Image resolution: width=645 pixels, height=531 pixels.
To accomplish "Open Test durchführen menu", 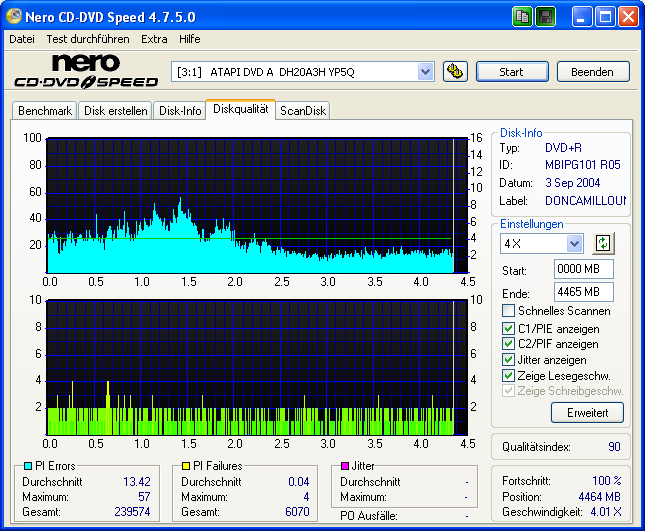I will [88, 39].
